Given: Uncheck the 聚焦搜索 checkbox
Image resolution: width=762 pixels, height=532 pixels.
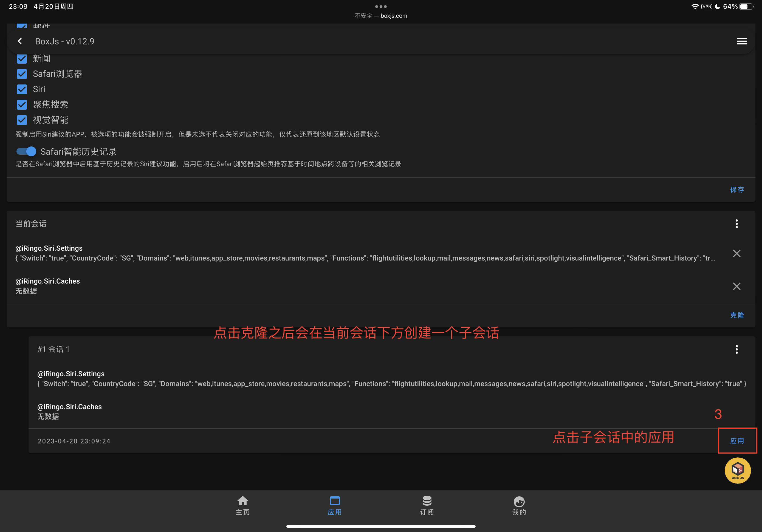Looking at the screenshot, I should pos(22,104).
